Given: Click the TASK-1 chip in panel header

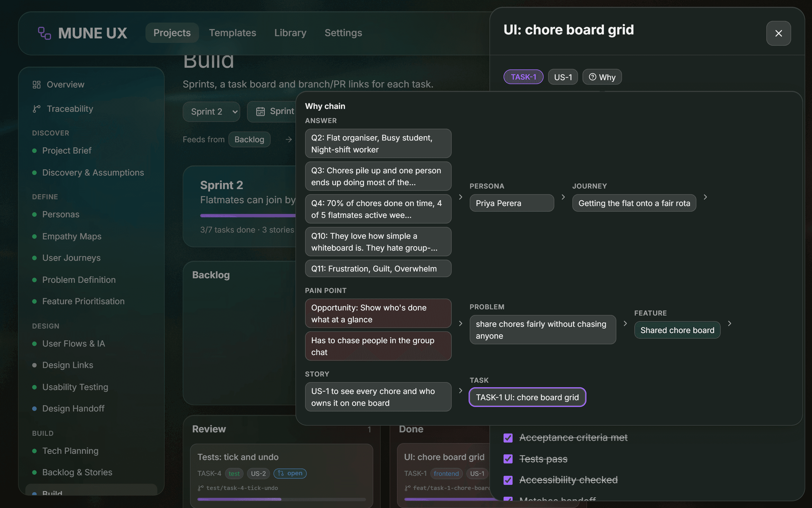Looking at the screenshot, I should [524, 77].
